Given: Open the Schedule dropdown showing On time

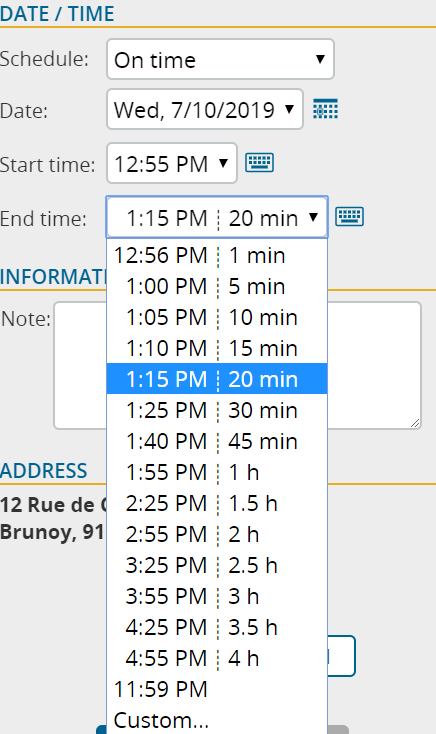Looking at the screenshot, I should [x=220, y=59].
